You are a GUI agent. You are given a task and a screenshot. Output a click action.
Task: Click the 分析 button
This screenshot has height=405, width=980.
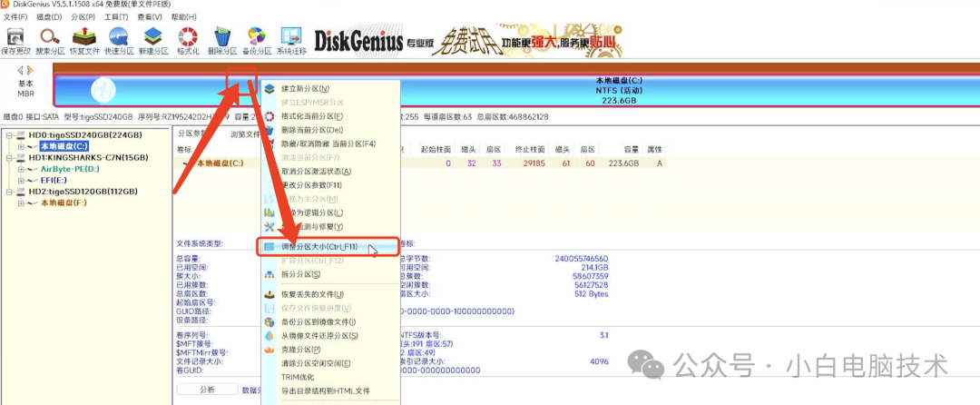tap(207, 390)
